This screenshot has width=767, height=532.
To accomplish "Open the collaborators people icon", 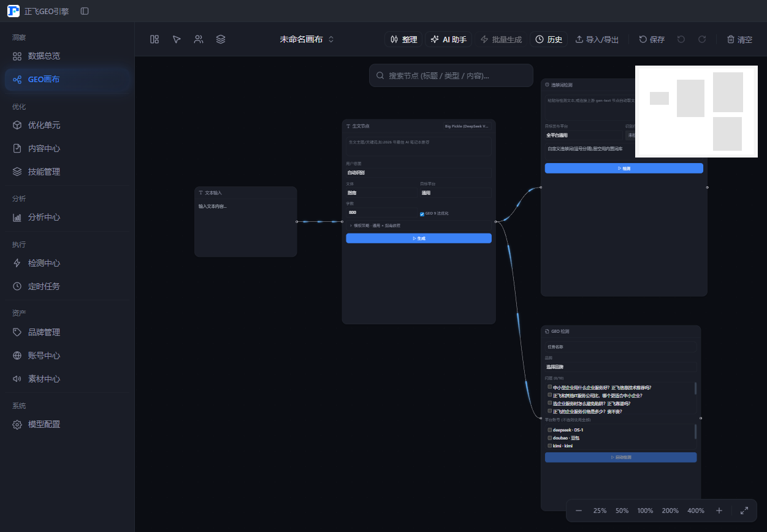I will [x=199, y=39].
